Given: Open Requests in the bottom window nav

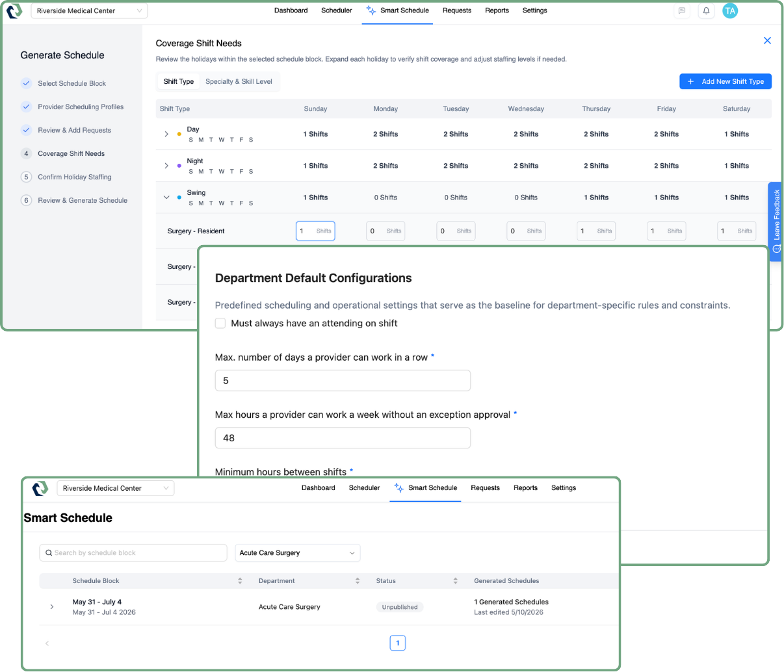Looking at the screenshot, I should click(x=485, y=488).
